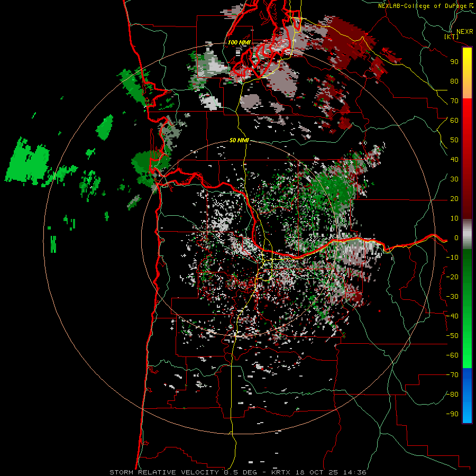Click the positive 10 scale label
The width and height of the screenshot is (476, 476).
click(454, 218)
